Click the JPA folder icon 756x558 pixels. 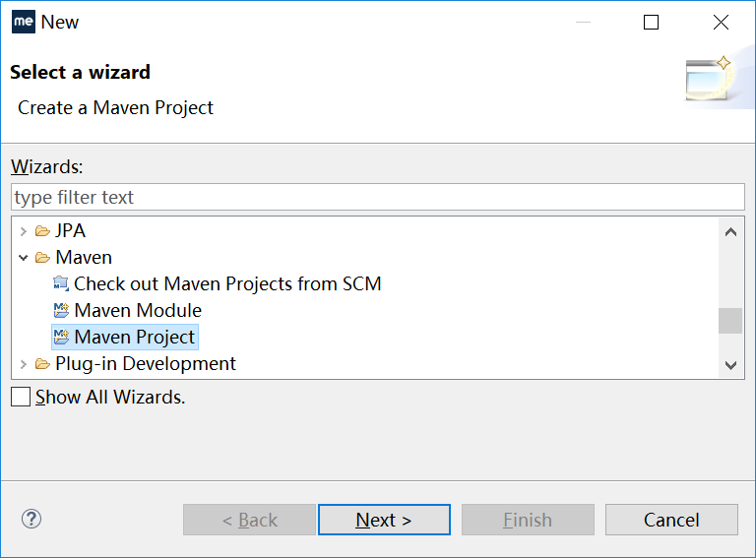[x=42, y=231]
